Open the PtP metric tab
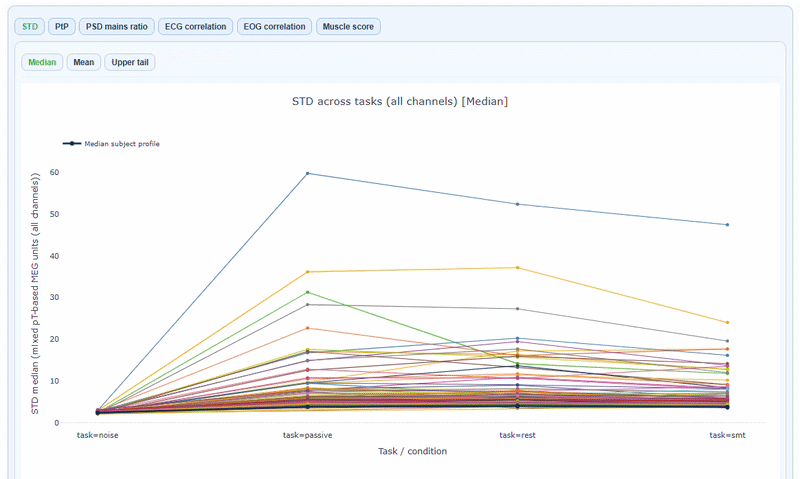The width and height of the screenshot is (800, 479). tap(61, 27)
